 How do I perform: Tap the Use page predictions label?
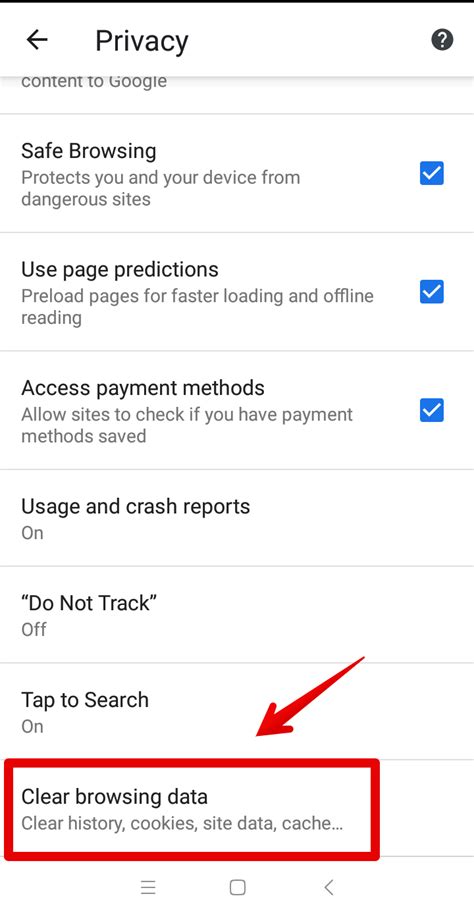[x=120, y=270]
